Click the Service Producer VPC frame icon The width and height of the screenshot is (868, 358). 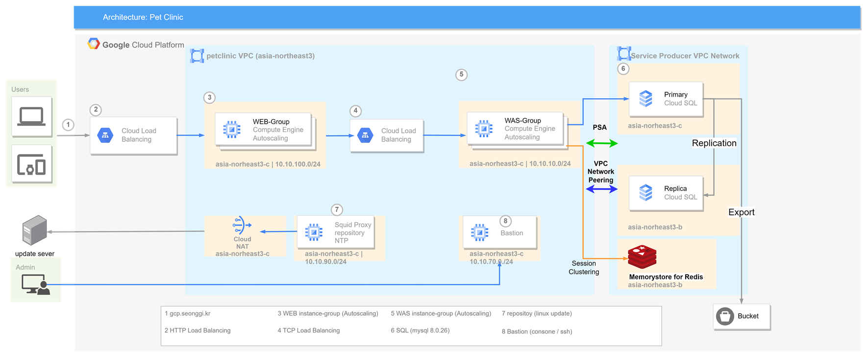tap(624, 53)
